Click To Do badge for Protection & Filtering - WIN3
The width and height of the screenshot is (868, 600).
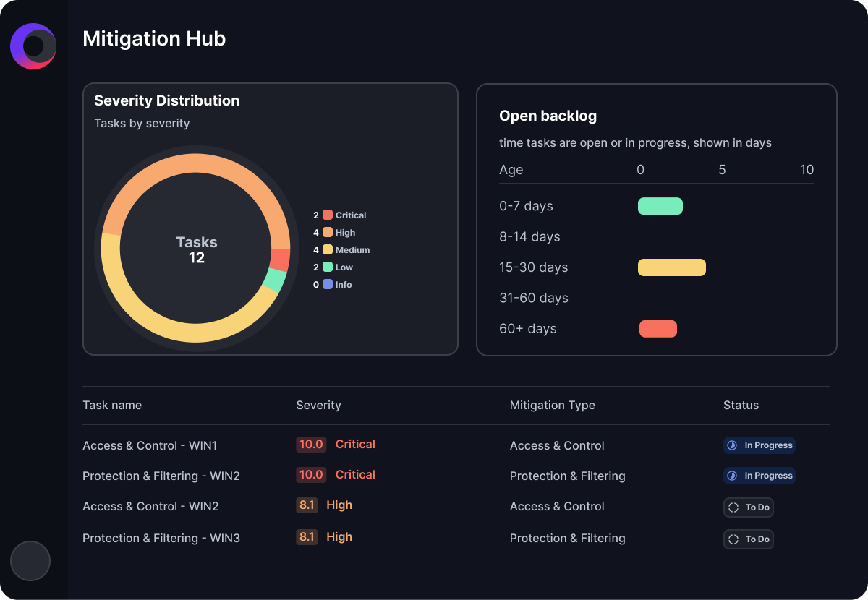(x=749, y=539)
